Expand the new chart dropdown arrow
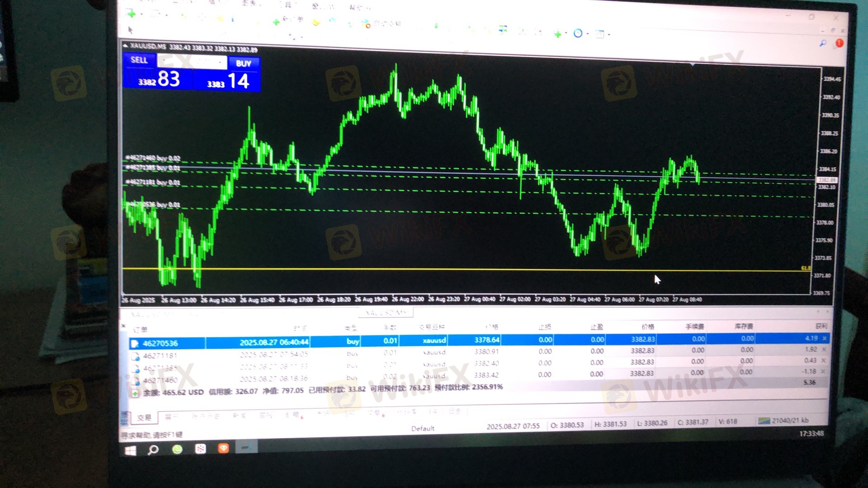The width and height of the screenshot is (868, 488). pyautogui.click(x=142, y=14)
